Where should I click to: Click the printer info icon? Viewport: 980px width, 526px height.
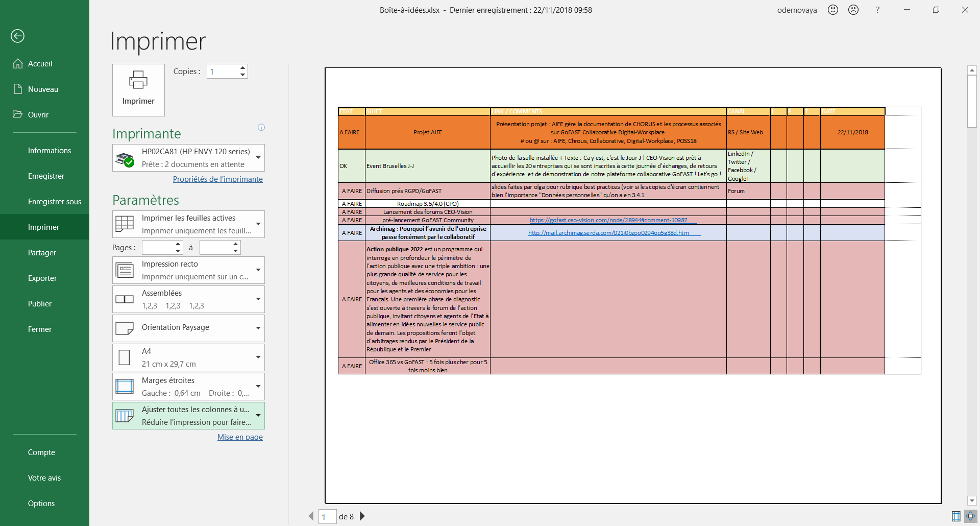[261, 128]
